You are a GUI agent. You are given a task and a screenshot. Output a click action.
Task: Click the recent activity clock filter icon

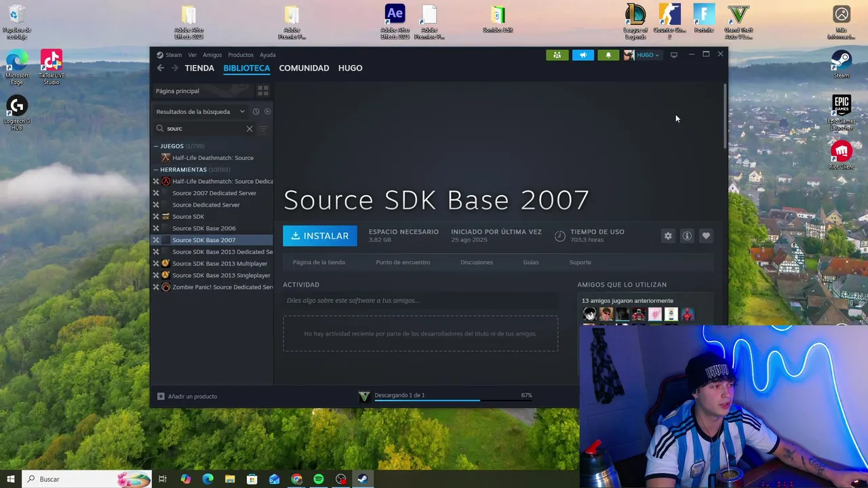(256, 112)
